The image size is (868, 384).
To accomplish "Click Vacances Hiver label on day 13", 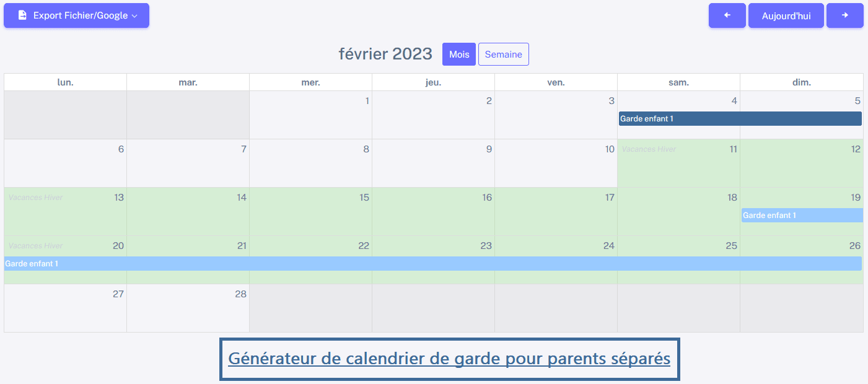I will (35, 198).
